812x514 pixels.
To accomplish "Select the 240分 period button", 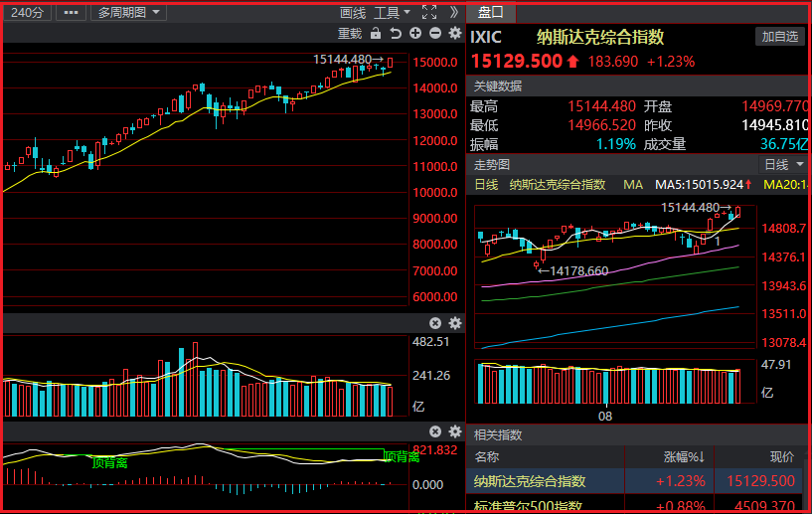I will pos(28,12).
